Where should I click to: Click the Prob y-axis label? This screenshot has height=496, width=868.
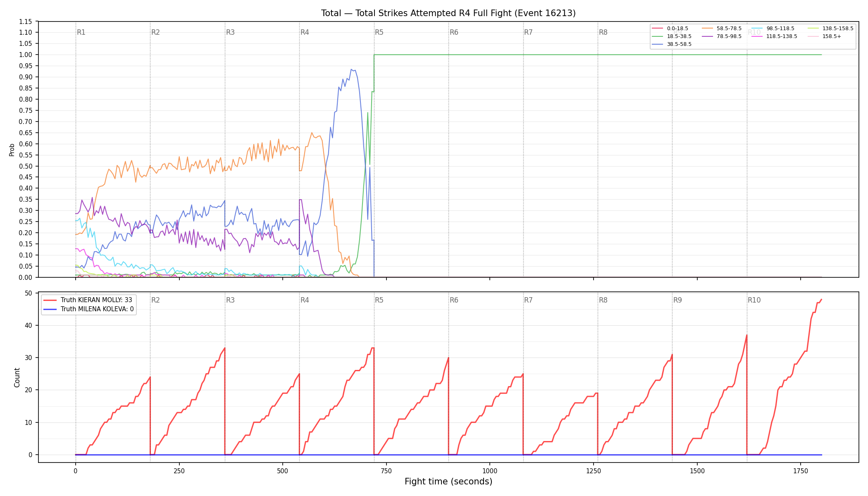click(12, 150)
